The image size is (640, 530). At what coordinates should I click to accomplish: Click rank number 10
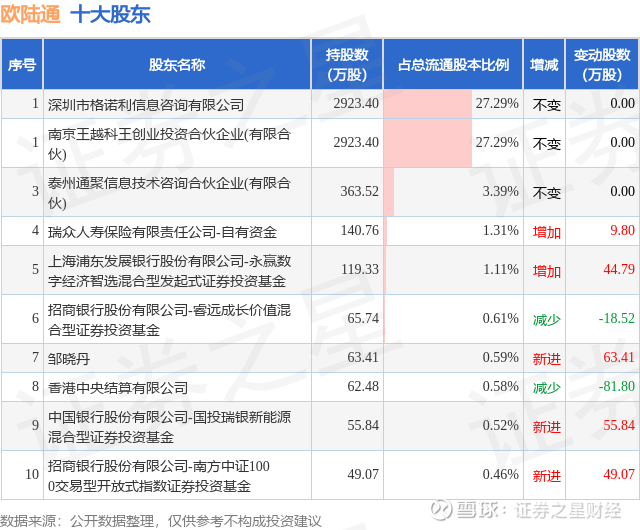[32, 474]
